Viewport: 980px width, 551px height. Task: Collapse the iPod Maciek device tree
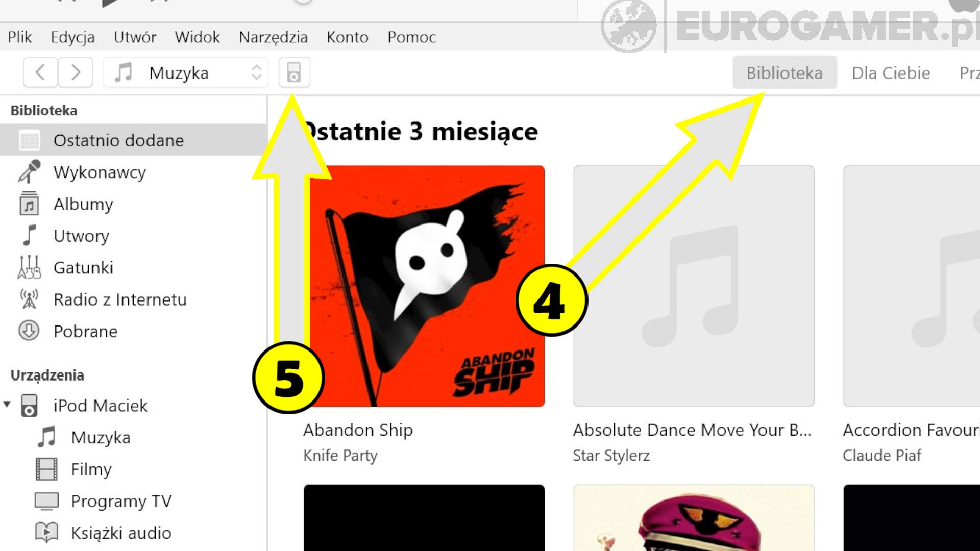click(7, 405)
